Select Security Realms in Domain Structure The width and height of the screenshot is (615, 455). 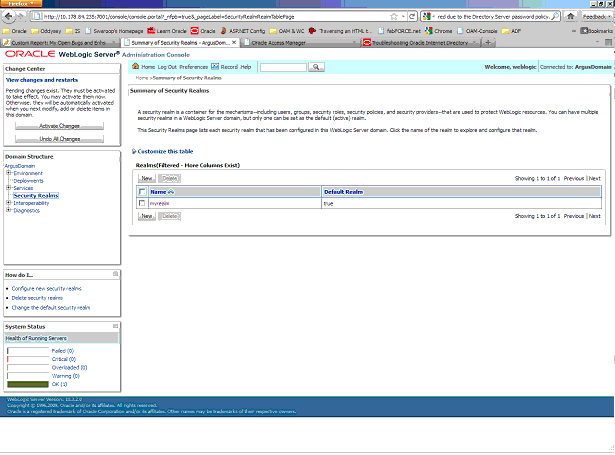(x=36, y=195)
